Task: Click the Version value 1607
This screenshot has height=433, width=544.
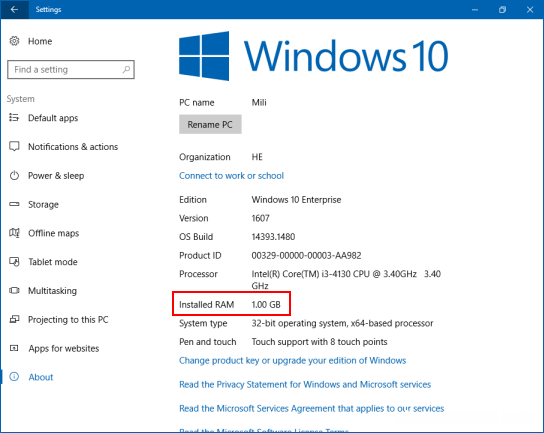Action: [x=261, y=218]
